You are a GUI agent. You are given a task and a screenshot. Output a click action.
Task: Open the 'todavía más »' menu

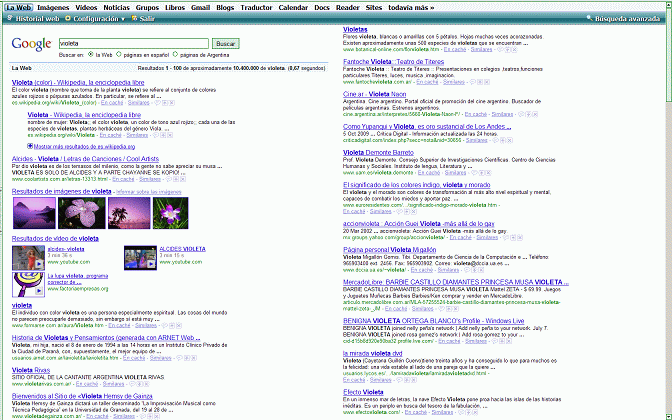[x=411, y=8]
